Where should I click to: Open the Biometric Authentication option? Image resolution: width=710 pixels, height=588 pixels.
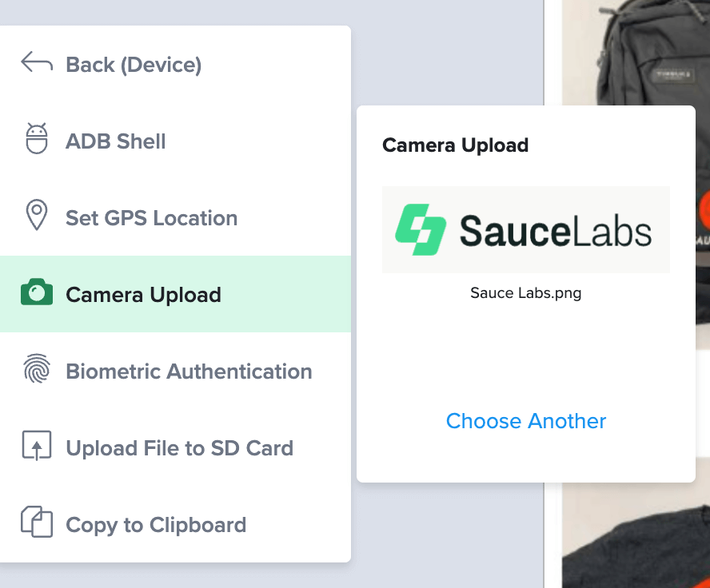tap(189, 371)
